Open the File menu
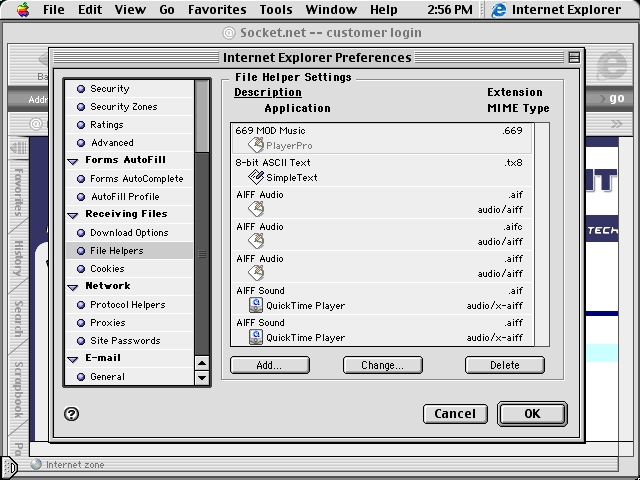This screenshot has width=640, height=480. 53,9
